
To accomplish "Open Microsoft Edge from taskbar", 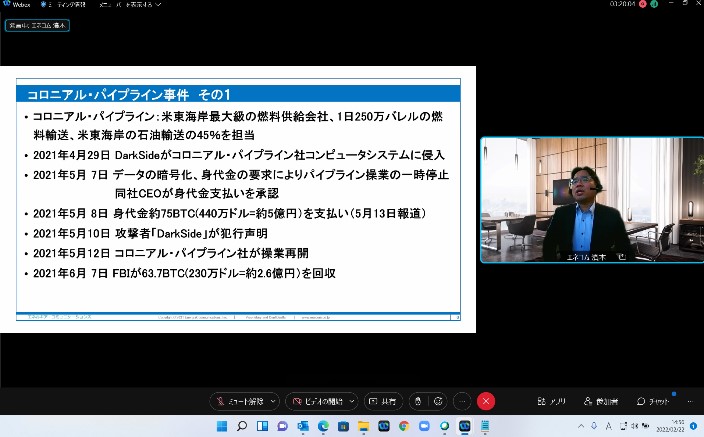I will (323, 426).
